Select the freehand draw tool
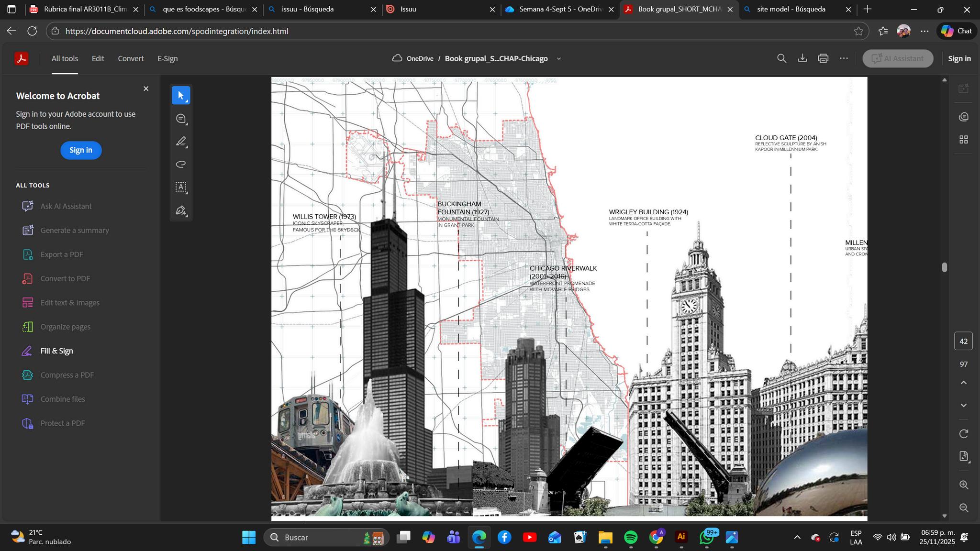Screen dimensions: 980x551 (181, 165)
